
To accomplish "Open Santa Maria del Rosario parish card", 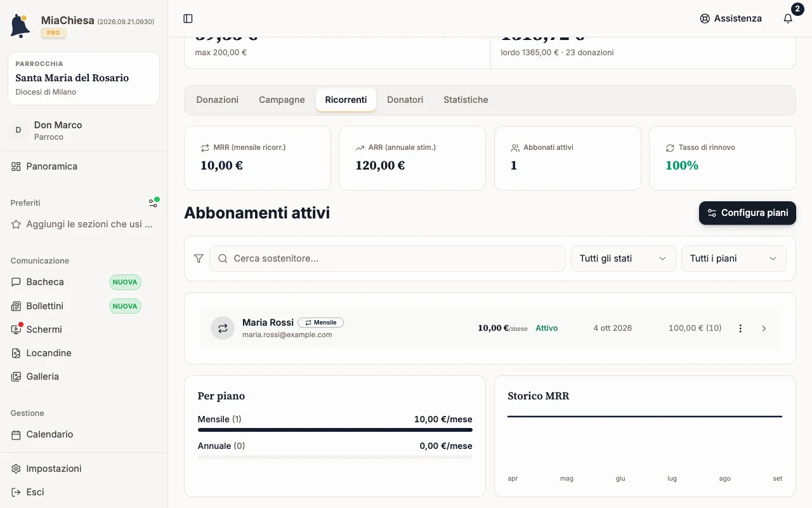I will pos(84,78).
